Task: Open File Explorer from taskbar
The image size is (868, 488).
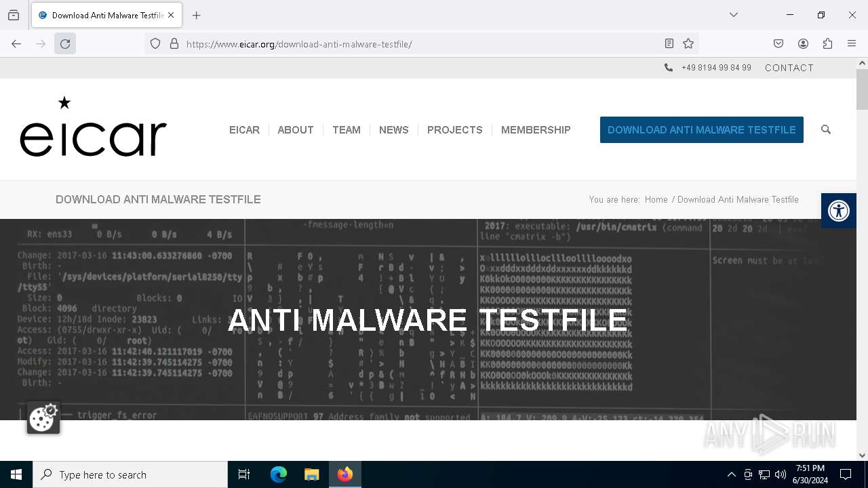Action: click(311, 474)
